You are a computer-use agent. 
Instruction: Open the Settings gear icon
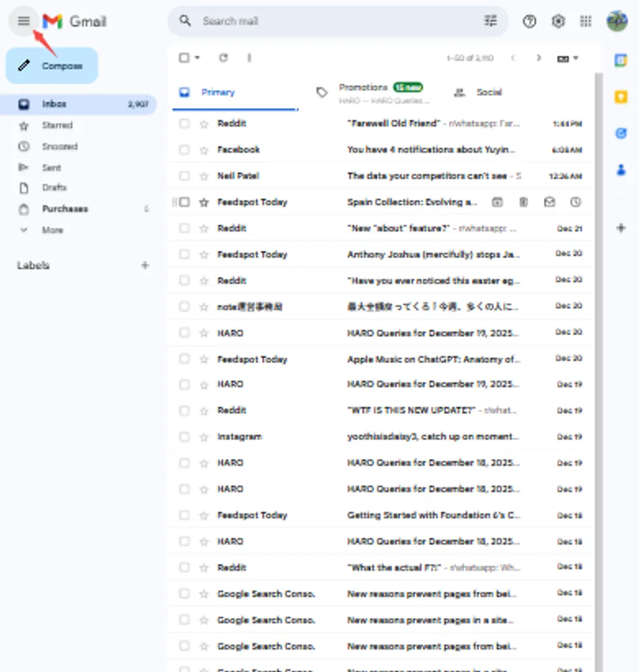click(x=558, y=21)
